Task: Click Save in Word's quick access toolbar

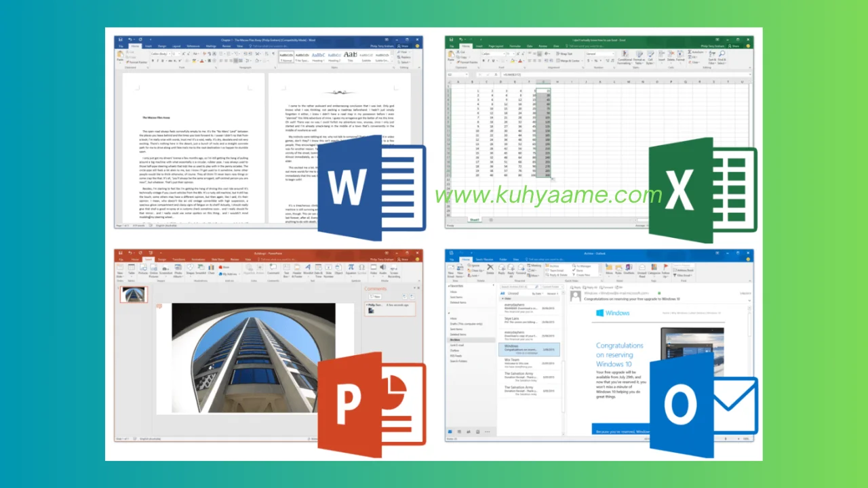Action: point(121,39)
